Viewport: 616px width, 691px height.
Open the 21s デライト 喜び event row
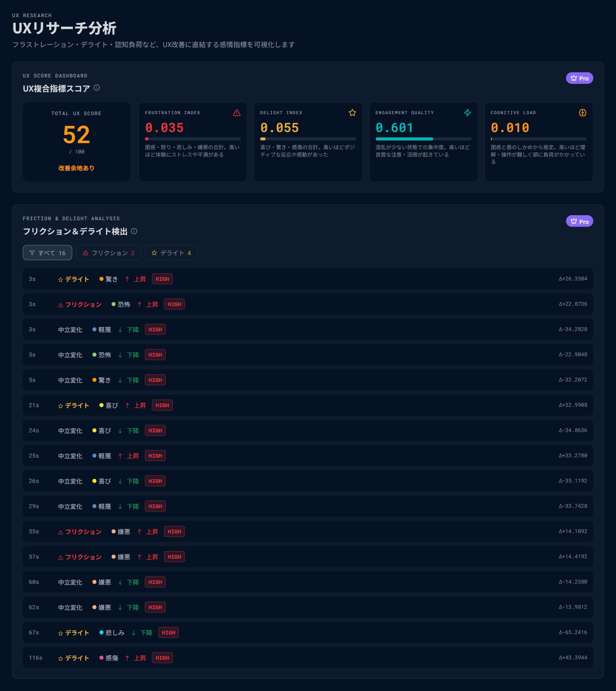(308, 405)
